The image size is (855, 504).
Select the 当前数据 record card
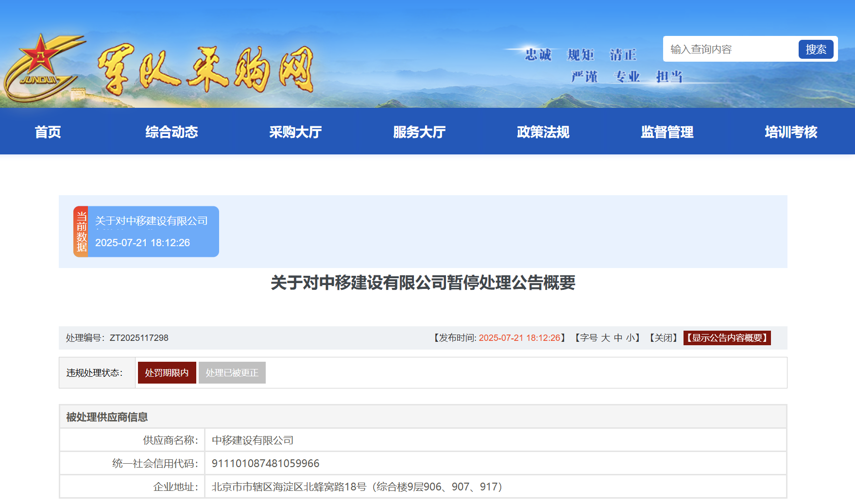tap(146, 232)
